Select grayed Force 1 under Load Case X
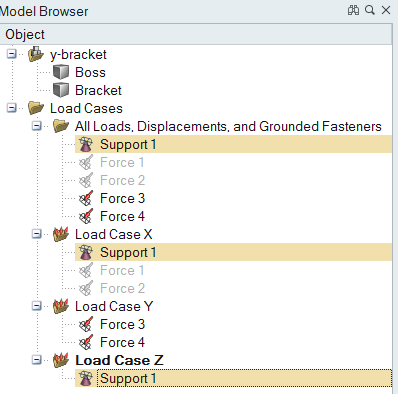Image resolution: width=398 pixels, height=394 pixels. (122, 270)
